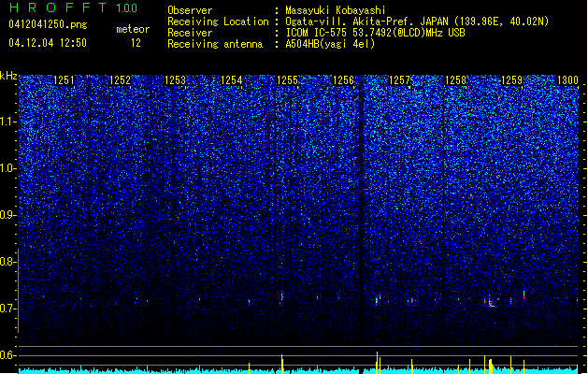Click the 0.7 kHz axis label

click(7, 309)
